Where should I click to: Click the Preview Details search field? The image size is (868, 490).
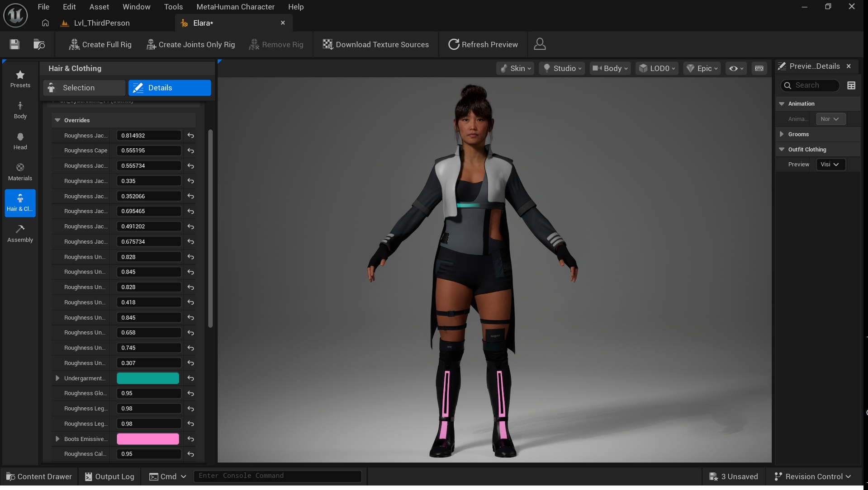pos(810,85)
